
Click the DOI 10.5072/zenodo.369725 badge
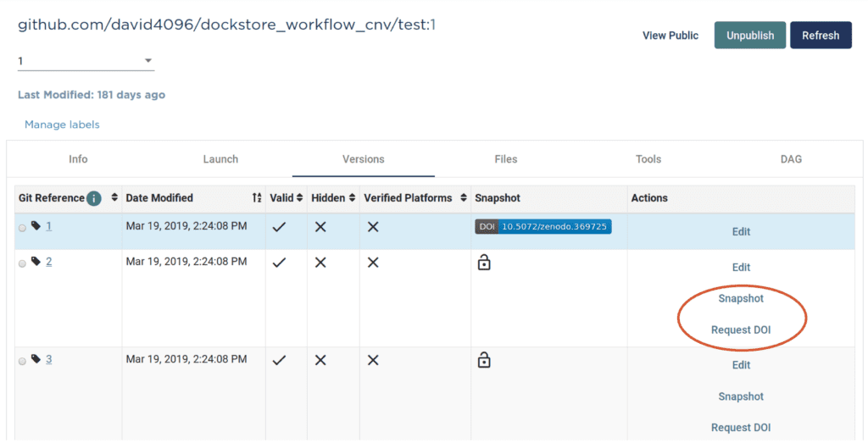coord(543,227)
